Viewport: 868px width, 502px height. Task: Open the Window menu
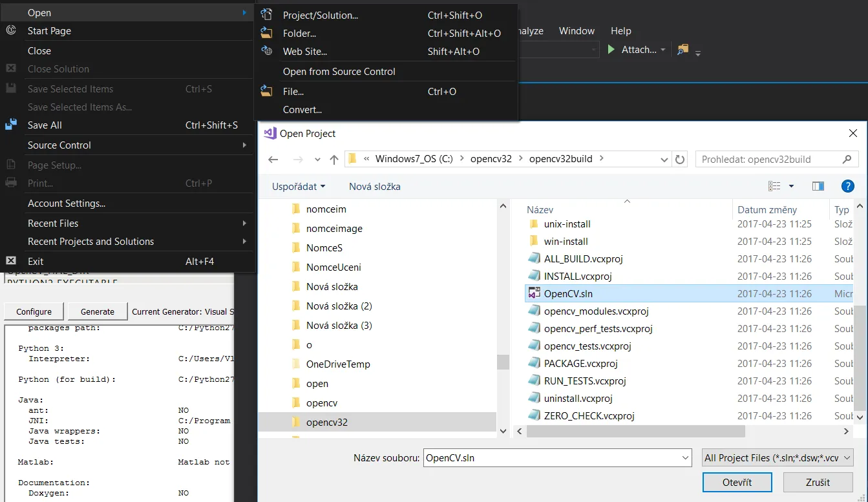coord(577,30)
